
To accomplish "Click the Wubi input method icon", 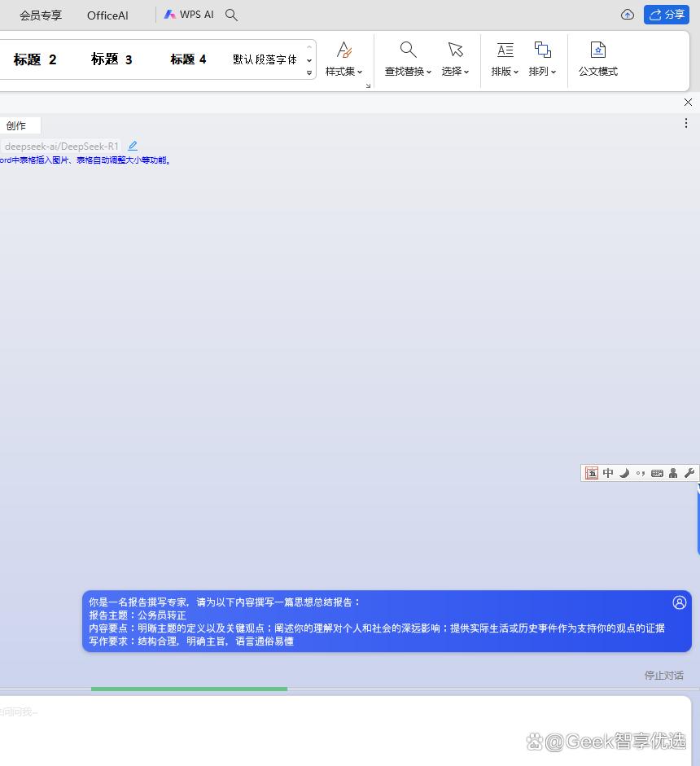I will 592,473.
